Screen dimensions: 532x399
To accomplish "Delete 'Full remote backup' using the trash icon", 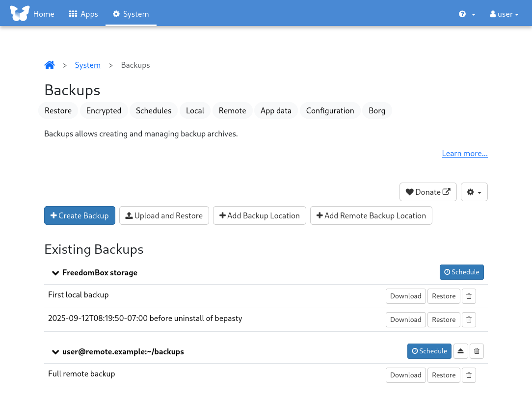I will (469, 375).
